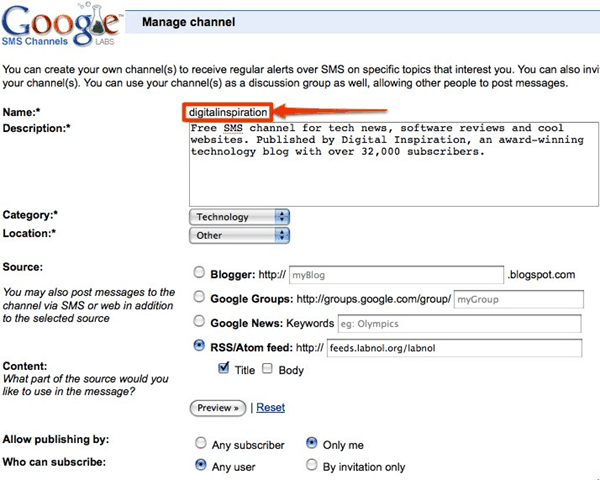Viewport: 600px width, 480px height.
Task: Choose Only me for publishing
Action: [x=312, y=443]
